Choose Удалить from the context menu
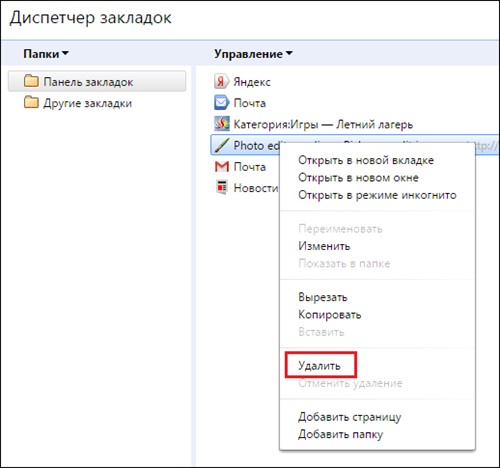500x468 pixels. (319, 366)
